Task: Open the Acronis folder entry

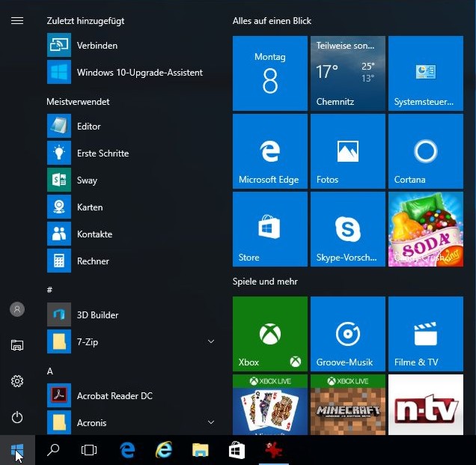Action: pyautogui.click(x=132, y=422)
